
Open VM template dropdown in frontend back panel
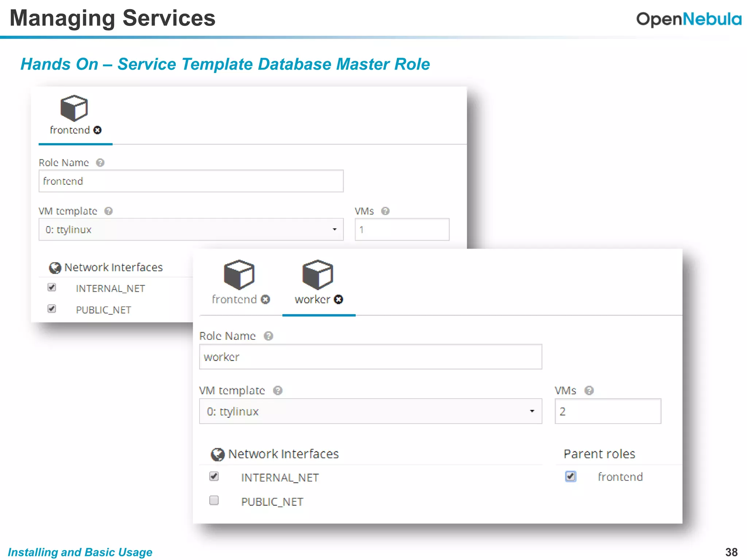[x=191, y=229]
